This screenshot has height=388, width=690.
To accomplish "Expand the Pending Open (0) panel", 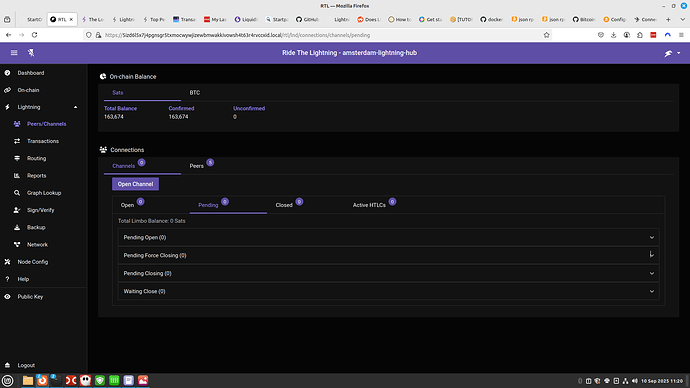I will point(389,238).
